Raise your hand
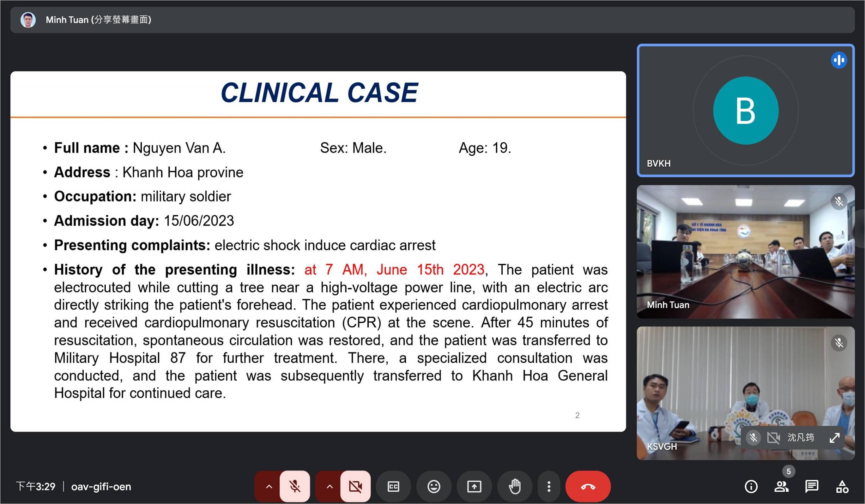The image size is (865, 504). pyautogui.click(x=515, y=486)
